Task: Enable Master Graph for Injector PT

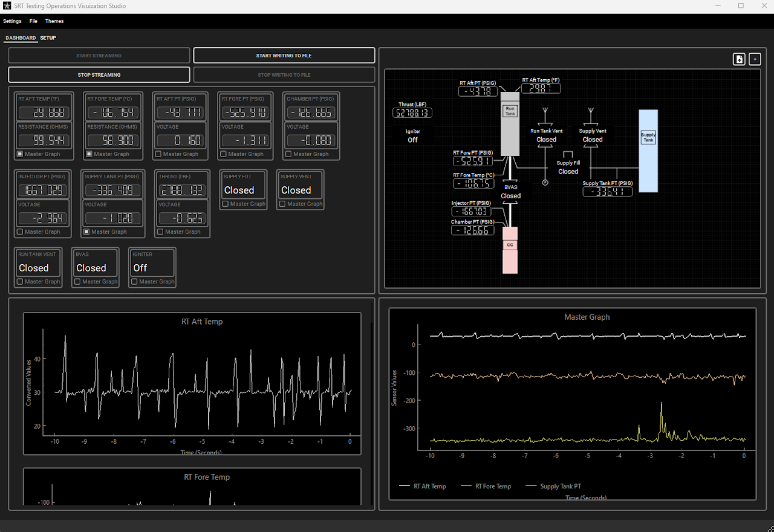Action: (20, 232)
